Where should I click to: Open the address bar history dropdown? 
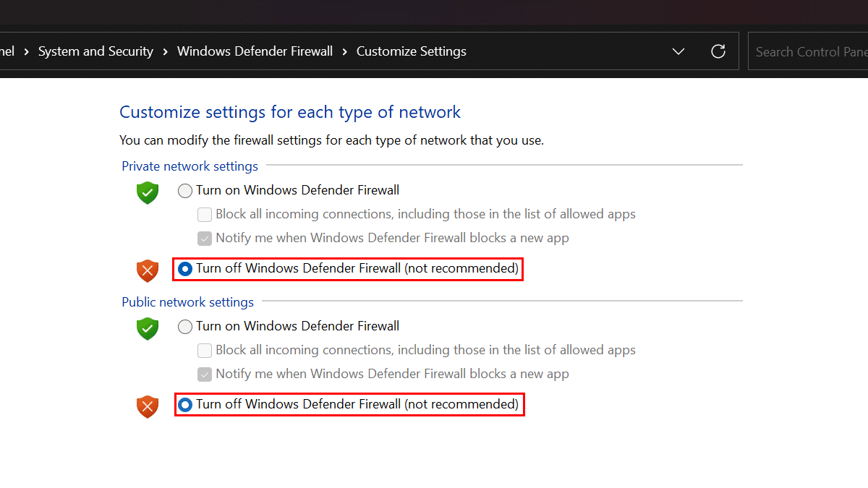click(678, 51)
